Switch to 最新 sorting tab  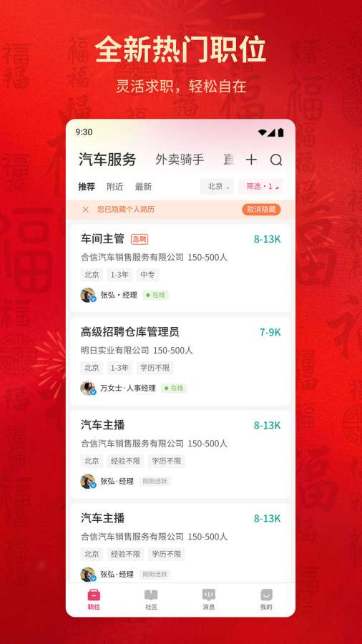click(143, 187)
